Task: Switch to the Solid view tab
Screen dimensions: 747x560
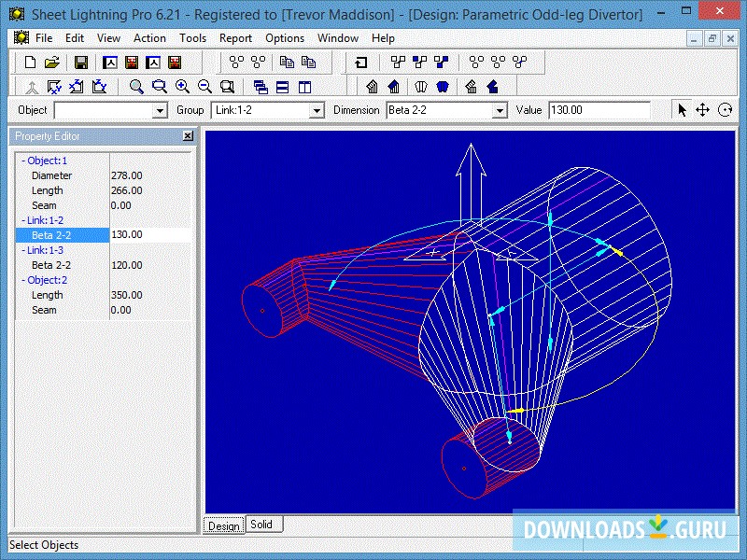Action: 262,524
